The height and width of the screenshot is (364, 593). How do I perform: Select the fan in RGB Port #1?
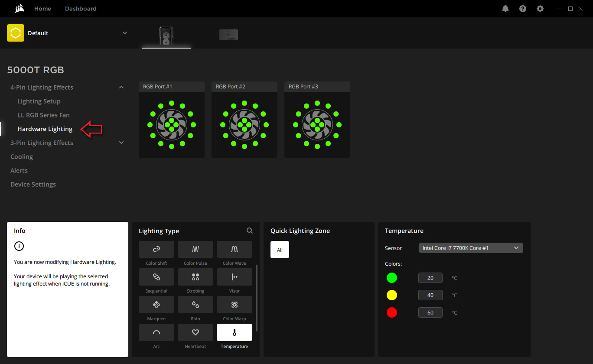[x=172, y=125]
